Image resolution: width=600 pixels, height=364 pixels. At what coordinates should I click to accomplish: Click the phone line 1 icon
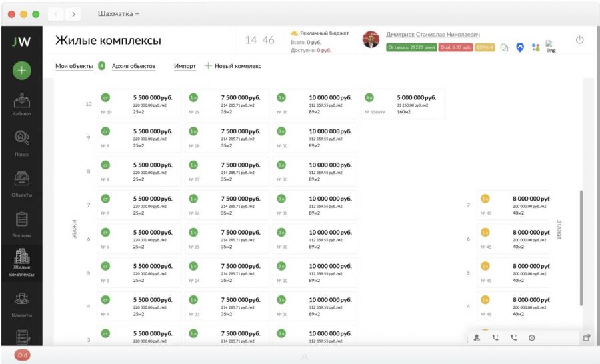click(495, 337)
